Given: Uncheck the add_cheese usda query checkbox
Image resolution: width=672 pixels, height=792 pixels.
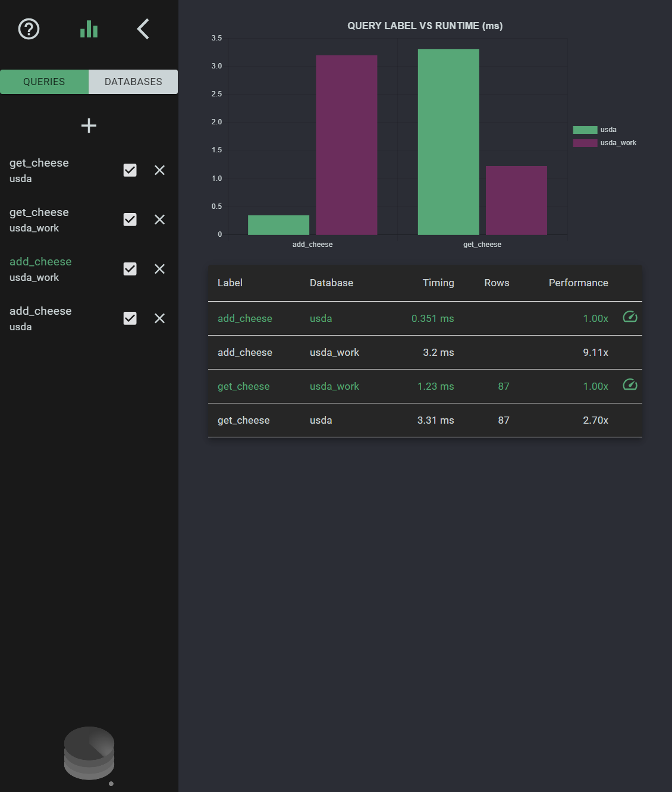Looking at the screenshot, I should tap(130, 318).
